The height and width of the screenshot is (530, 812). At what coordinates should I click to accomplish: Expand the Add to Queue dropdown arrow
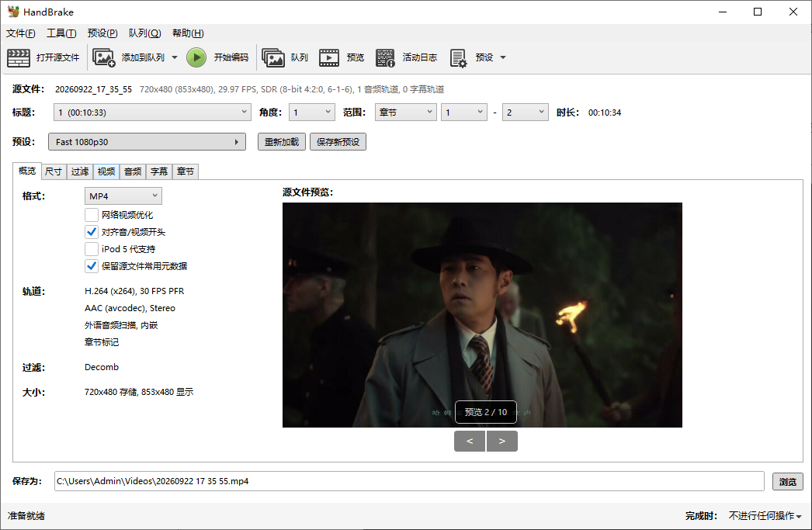[175, 57]
